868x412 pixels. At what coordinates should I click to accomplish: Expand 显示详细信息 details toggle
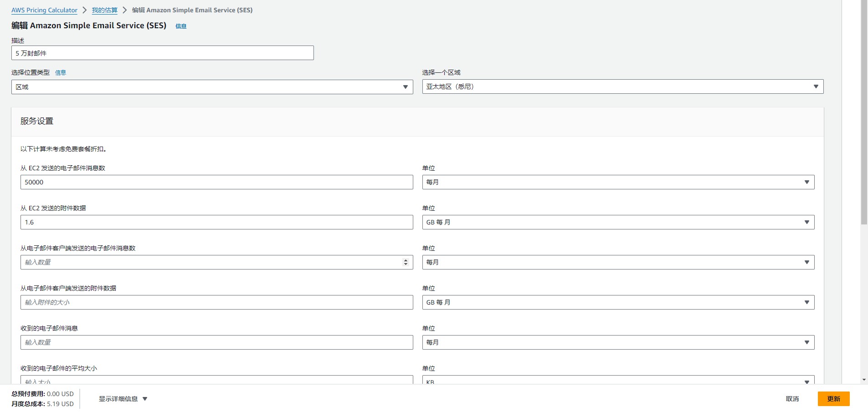coord(123,399)
